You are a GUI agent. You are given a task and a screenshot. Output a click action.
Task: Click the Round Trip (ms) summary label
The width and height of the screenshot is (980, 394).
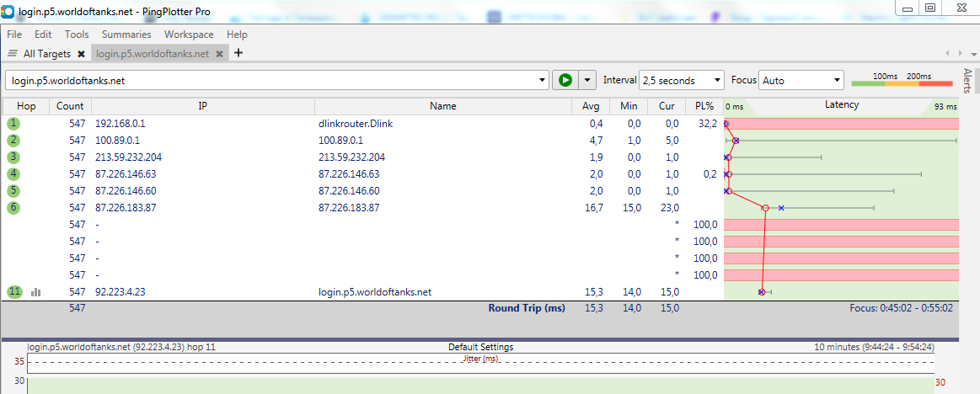coord(527,308)
